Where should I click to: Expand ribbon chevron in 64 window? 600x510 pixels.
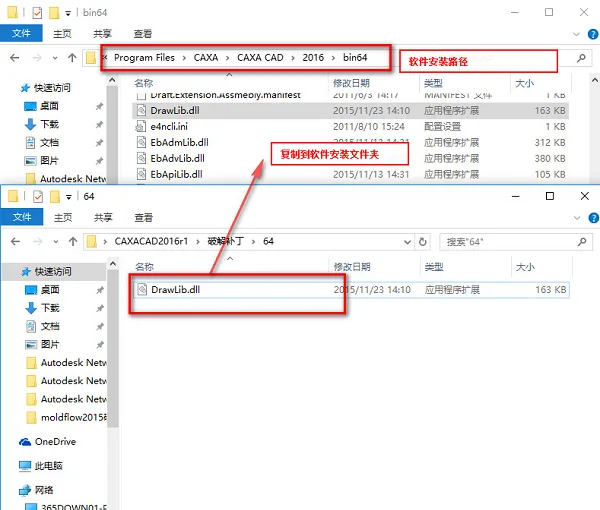[x=577, y=218]
